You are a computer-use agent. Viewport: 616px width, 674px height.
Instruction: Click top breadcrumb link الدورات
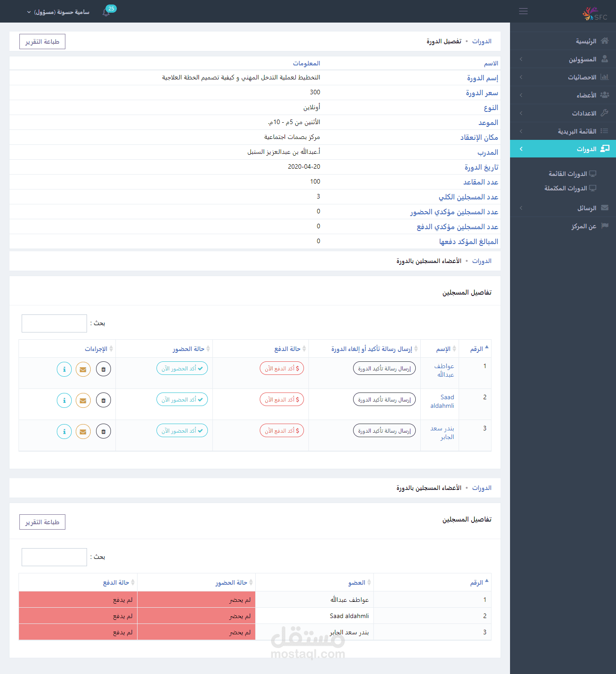pyautogui.click(x=482, y=42)
